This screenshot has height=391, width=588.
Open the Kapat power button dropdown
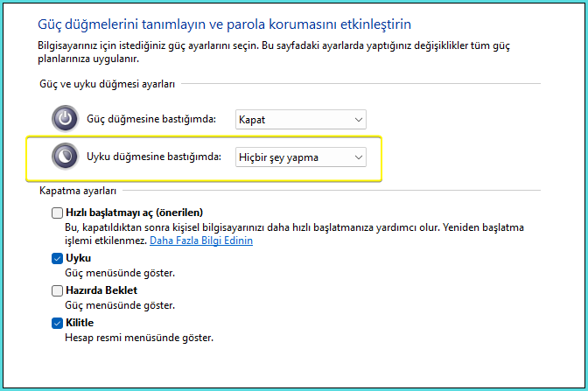(300, 119)
